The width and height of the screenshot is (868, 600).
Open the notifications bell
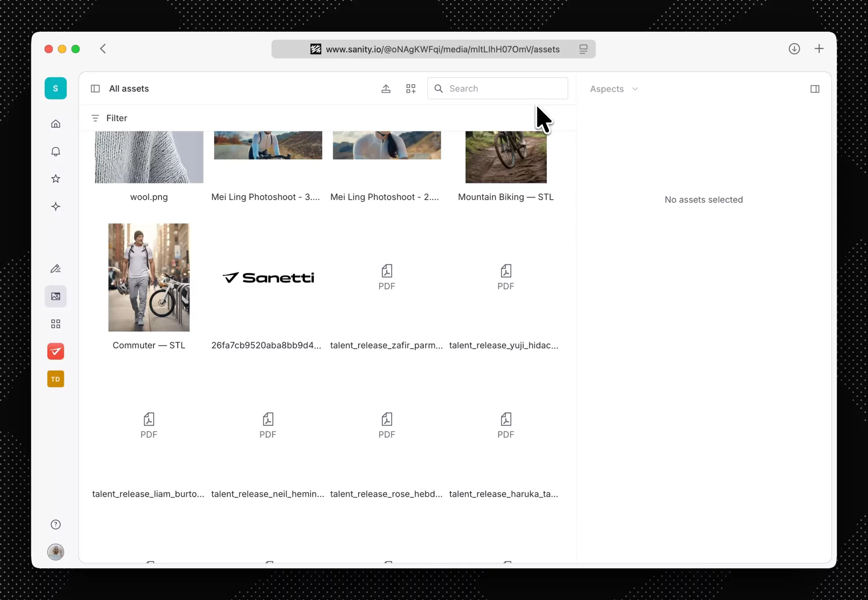pyautogui.click(x=56, y=151)
